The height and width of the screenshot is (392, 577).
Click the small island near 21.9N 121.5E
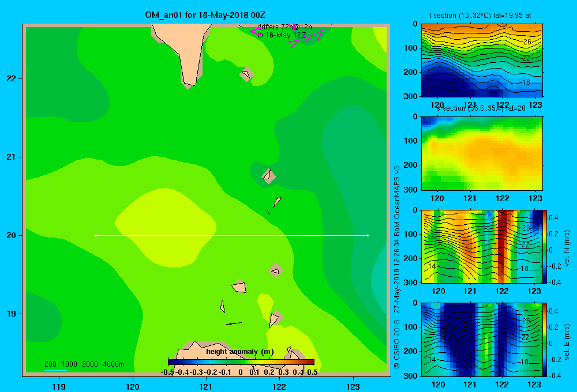click(246, 74)
